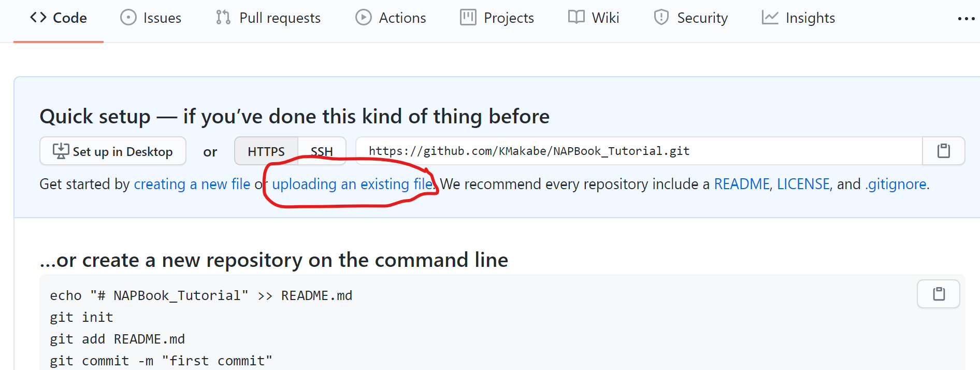Click the Issues dot icon

127,17
